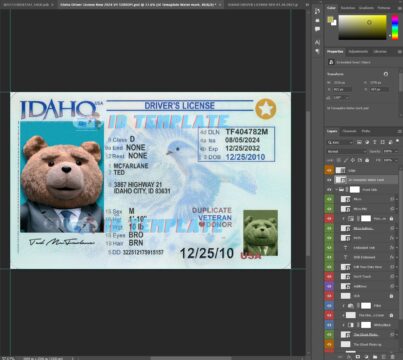Image resolution: width=403 pixels, height=360 pixels.
Task: Toggle visibility of the USA layer
Action: coord(329,296)
